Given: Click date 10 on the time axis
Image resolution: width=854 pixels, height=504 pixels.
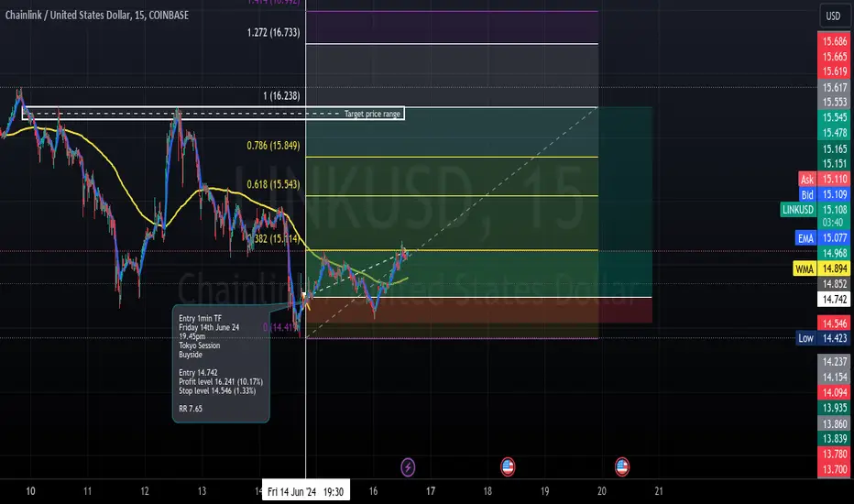Looking at the screenshot, I should click(30, 491).
